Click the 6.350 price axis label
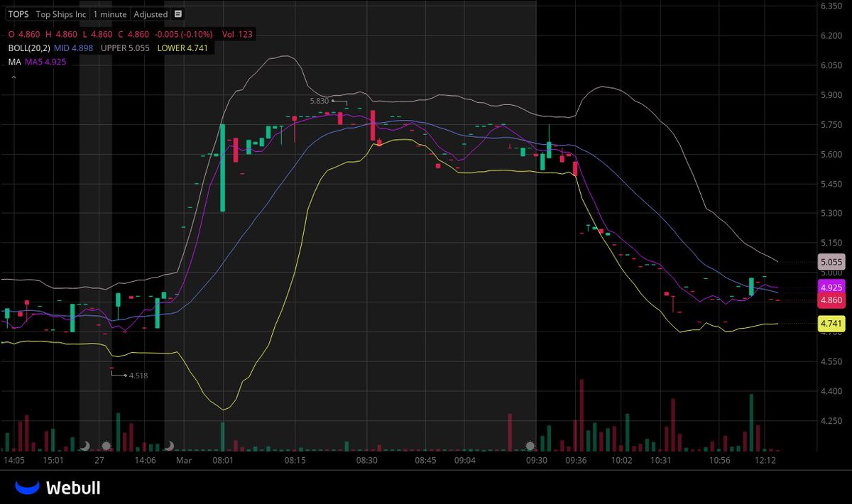 click(831, 6)
